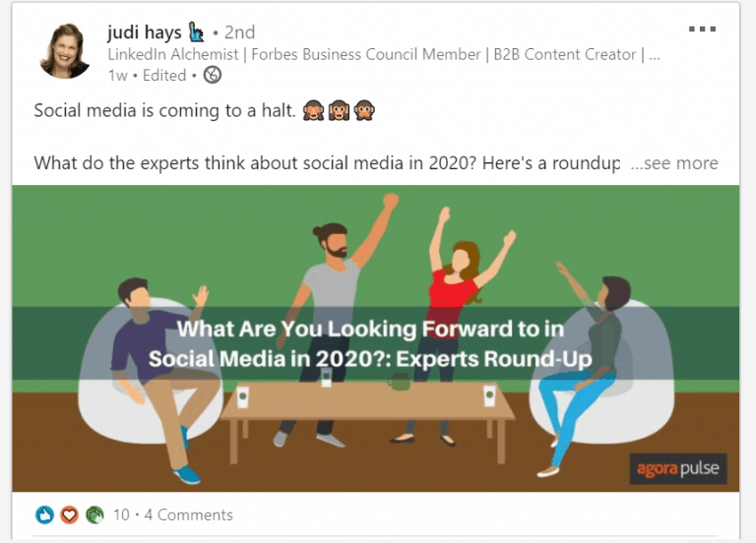Open judi hays' profile photo
Screen dimensions: 756x543
65,50
